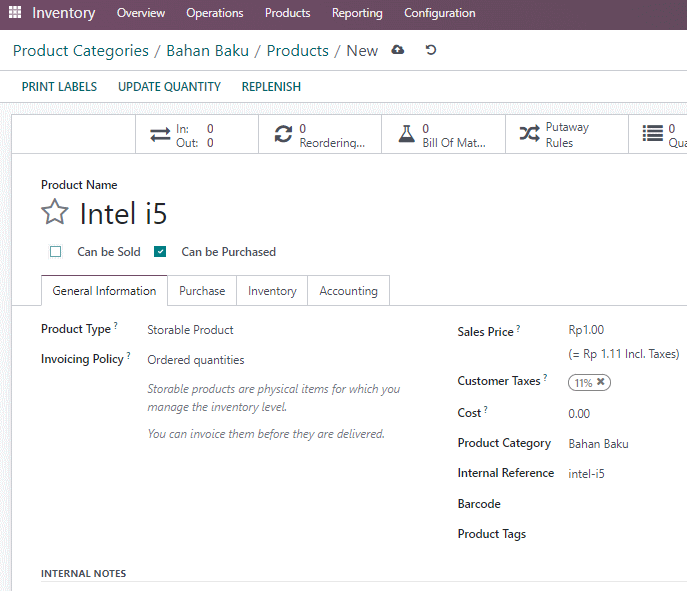Open the Reporting menu

357,13
